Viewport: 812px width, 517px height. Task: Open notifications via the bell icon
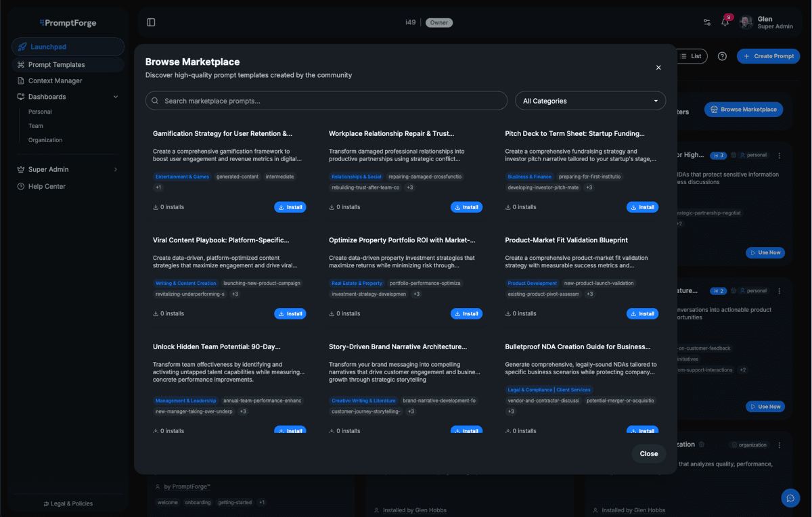point(724,22)
